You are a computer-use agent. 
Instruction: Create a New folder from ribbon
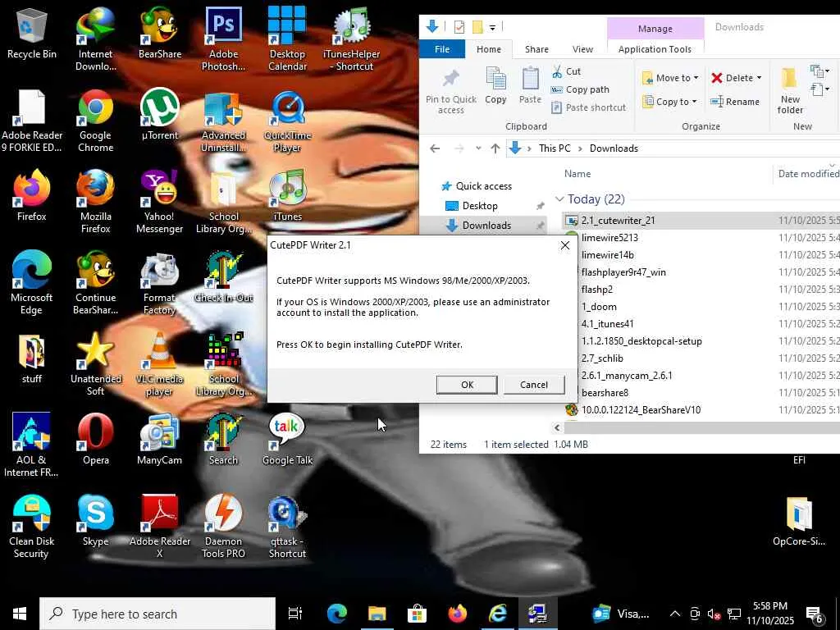point(790,91)
